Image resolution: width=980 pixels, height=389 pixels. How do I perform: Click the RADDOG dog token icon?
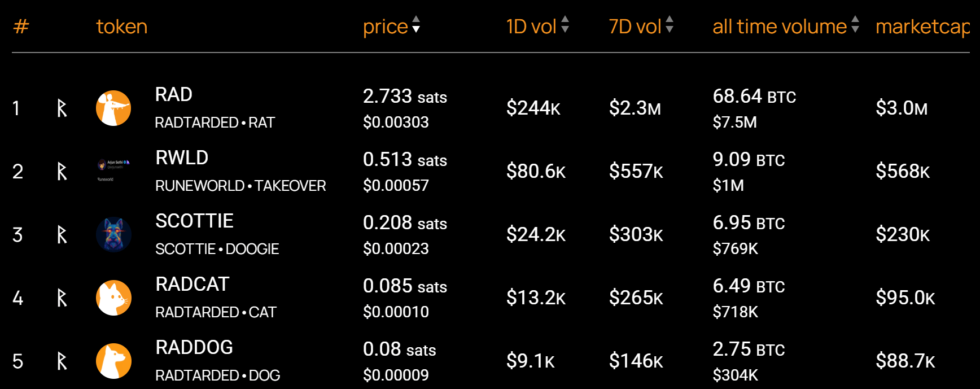click(113, 361)
